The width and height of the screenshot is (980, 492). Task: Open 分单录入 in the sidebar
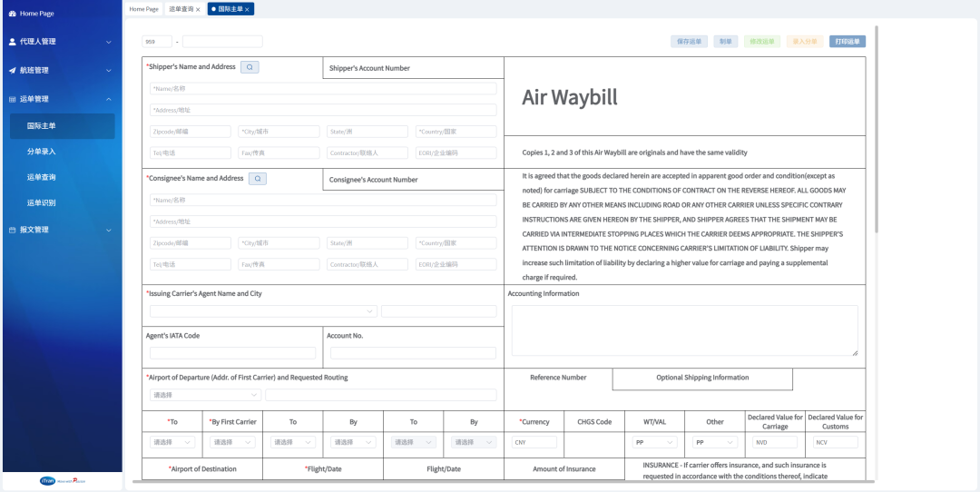pyautogui.click(x=42, y=152)
